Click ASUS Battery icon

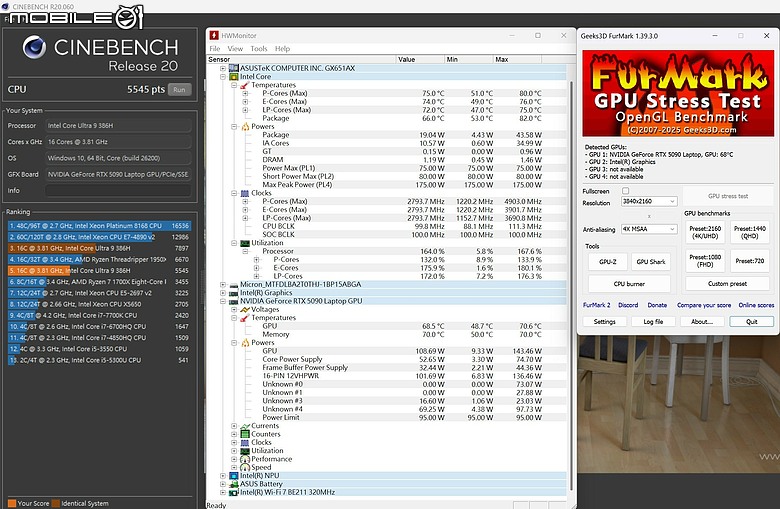pyautogui.click(x=233, y=484)
